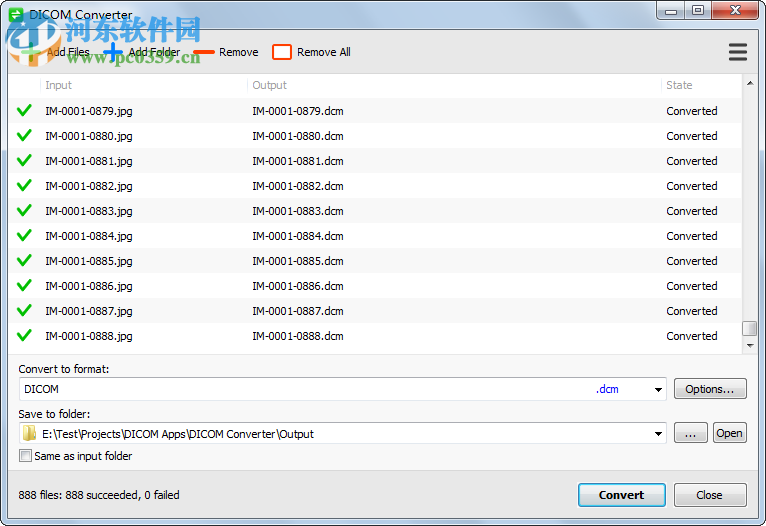Click green checkmark for IM-0001-0885.jpg

coord(24,260)
